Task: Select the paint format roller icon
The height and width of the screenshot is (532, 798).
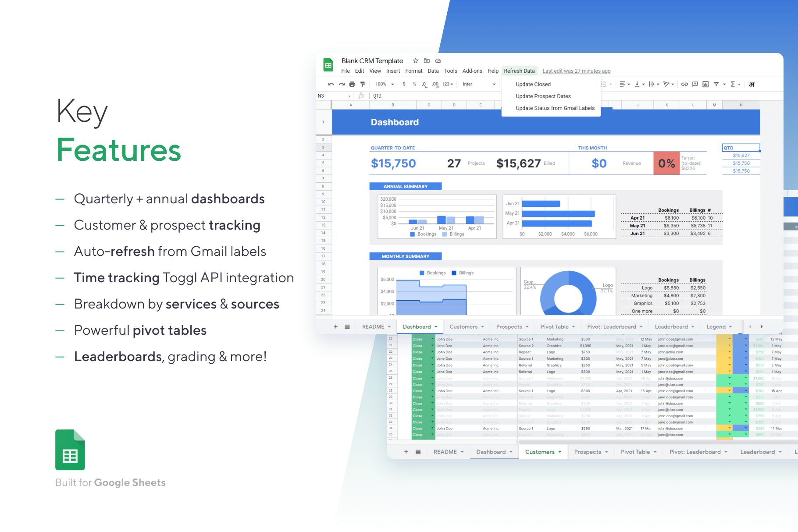Action: click(x=363, y=84)
